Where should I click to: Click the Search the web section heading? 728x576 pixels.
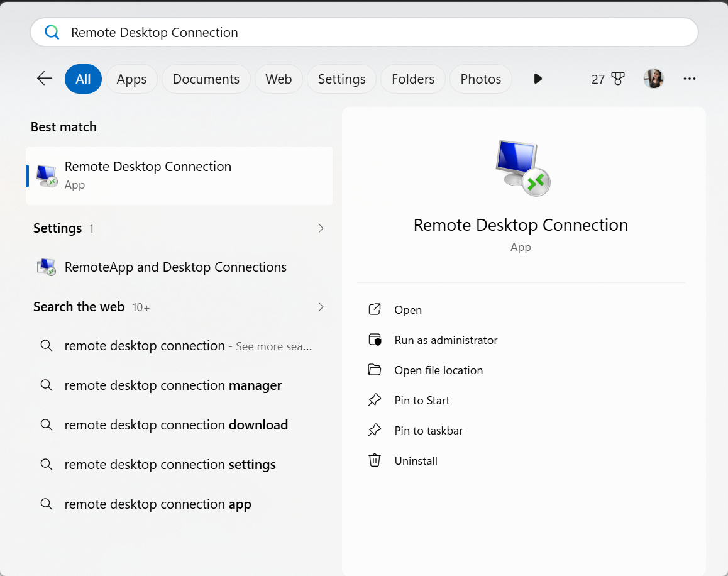point(79,307)
